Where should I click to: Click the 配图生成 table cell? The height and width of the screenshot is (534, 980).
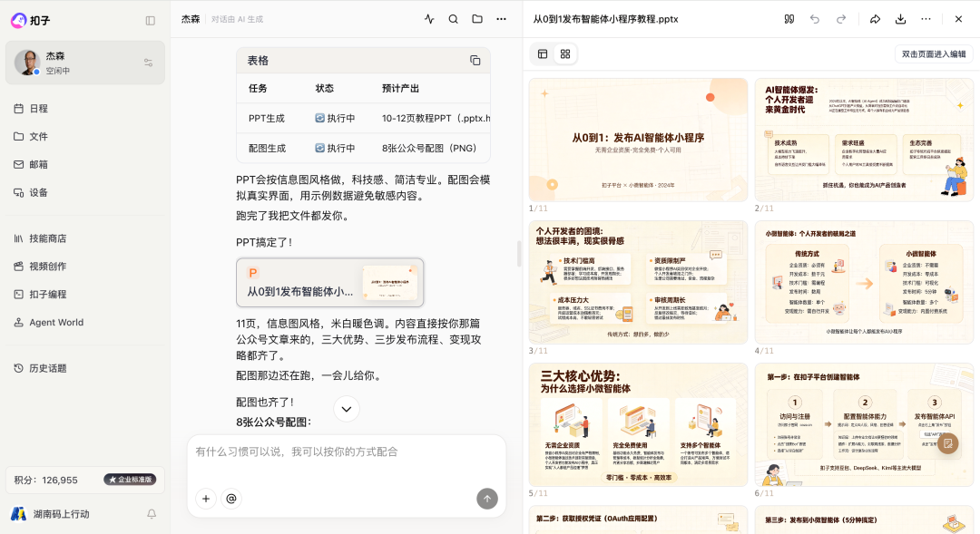pos(267,148)
